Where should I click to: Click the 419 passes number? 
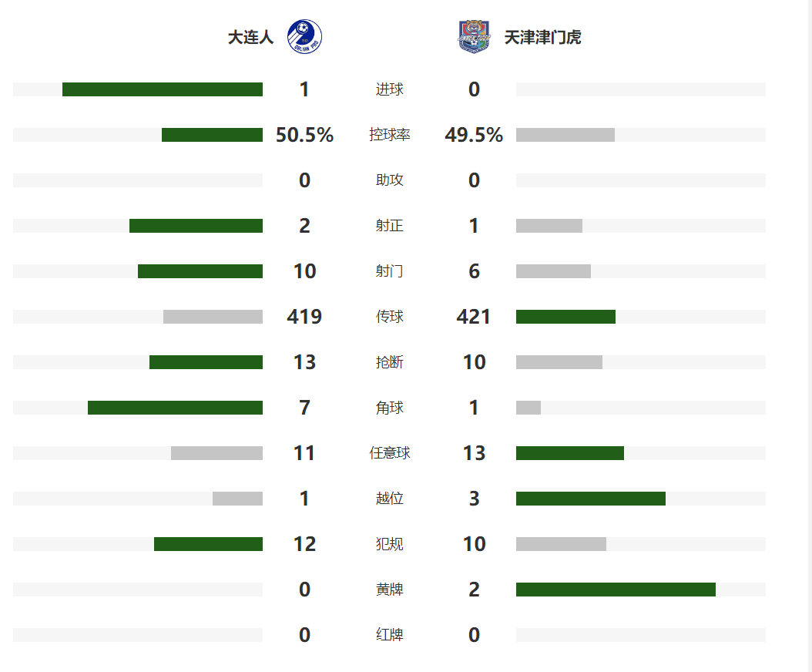click(x=304, y=317)
